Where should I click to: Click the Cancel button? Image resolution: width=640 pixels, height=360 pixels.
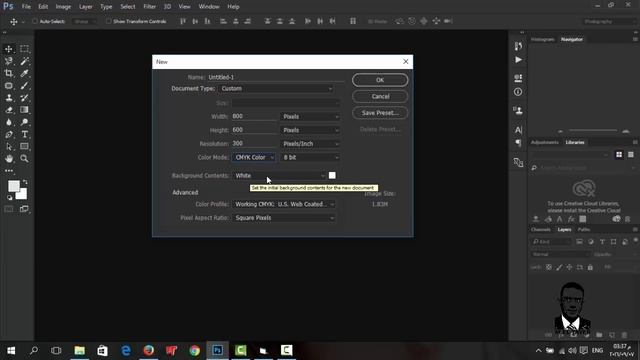380,97
